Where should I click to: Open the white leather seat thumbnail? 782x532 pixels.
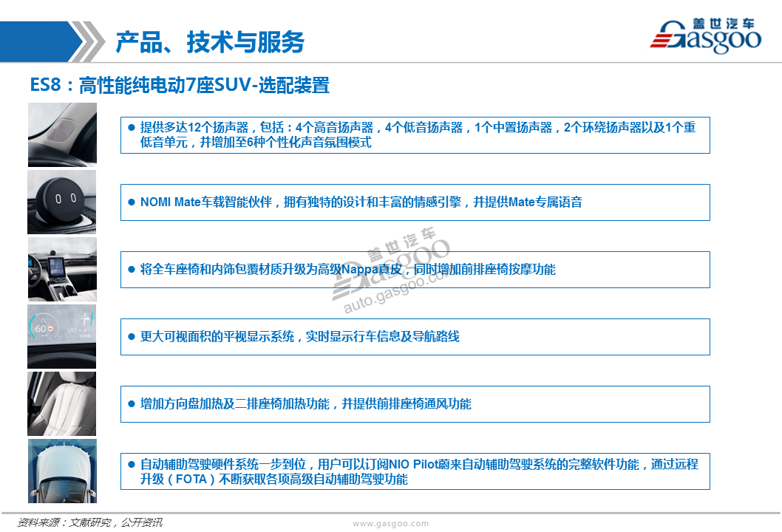[x=62, y=404]
